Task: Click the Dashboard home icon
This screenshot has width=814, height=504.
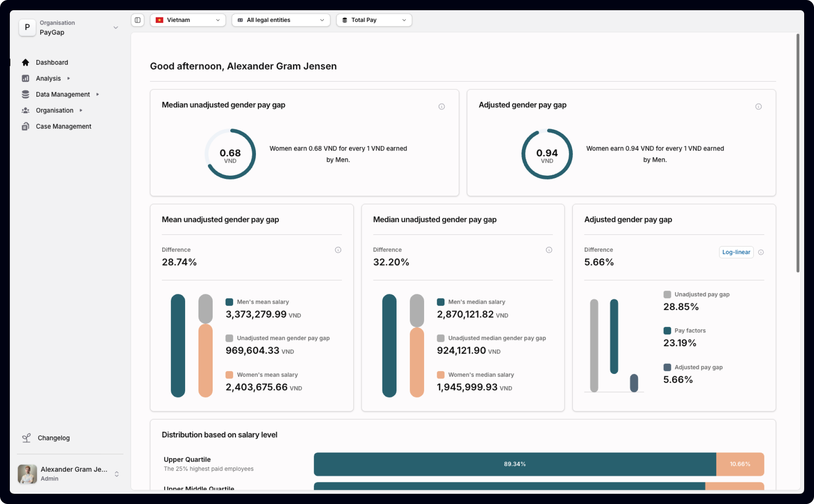Action: coord(26,62)
